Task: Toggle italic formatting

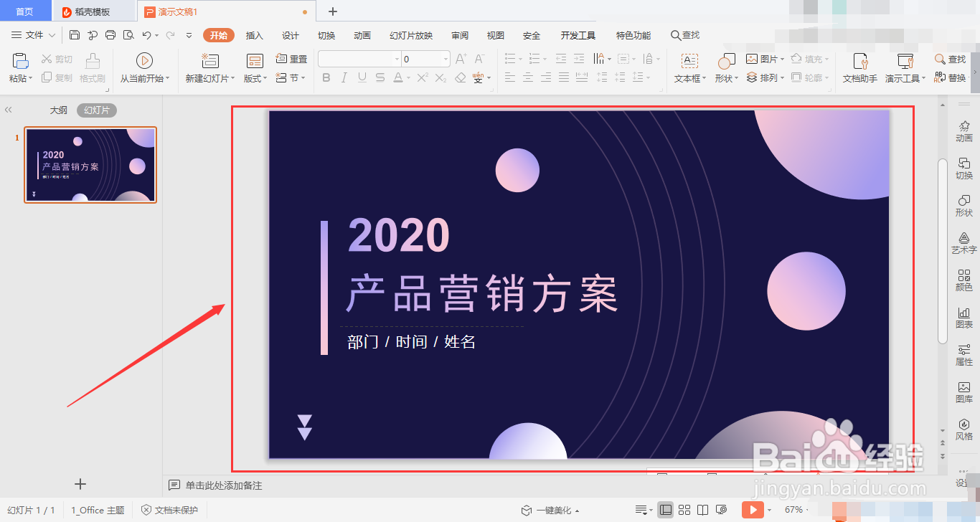Action: pos(344,77)
